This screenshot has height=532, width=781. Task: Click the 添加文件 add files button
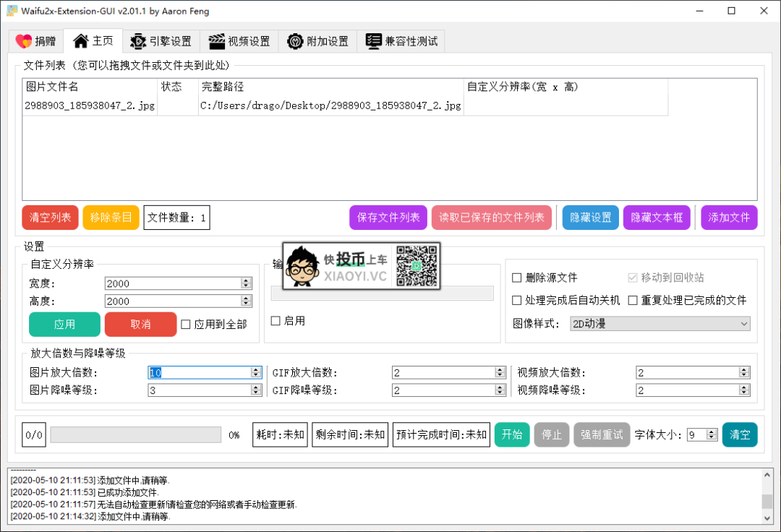729,217
